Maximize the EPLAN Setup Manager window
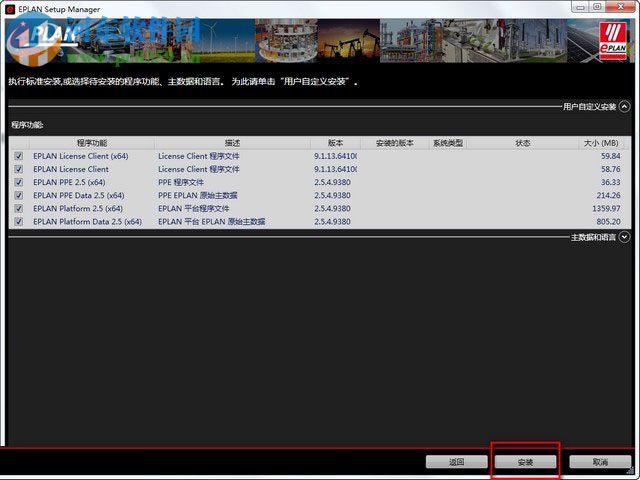This screenshot has width=640, height=480. click(x=597, y=7)
